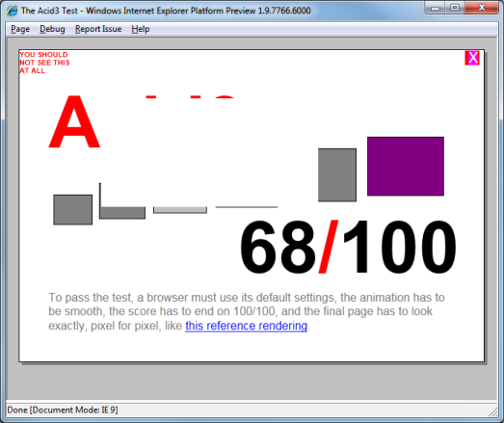Click 'To pass the test' paragraph text

pyautogui.click(x=247, y=311)
